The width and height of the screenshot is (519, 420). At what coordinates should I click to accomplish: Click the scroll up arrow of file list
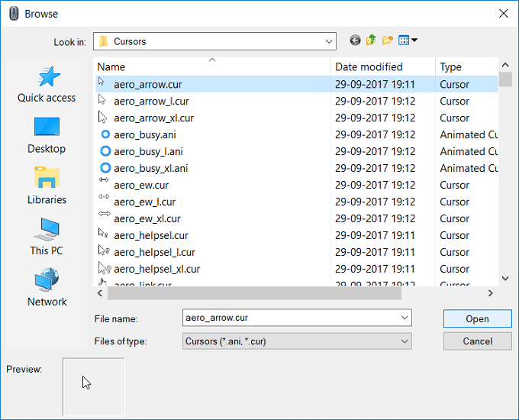pyautogui.click(x=505, y=65)
